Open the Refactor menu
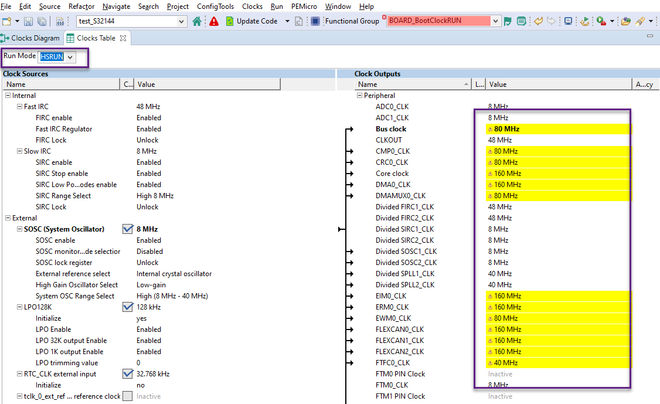The height and width of the screenshot is (404, 660). (x=81, y=6)
